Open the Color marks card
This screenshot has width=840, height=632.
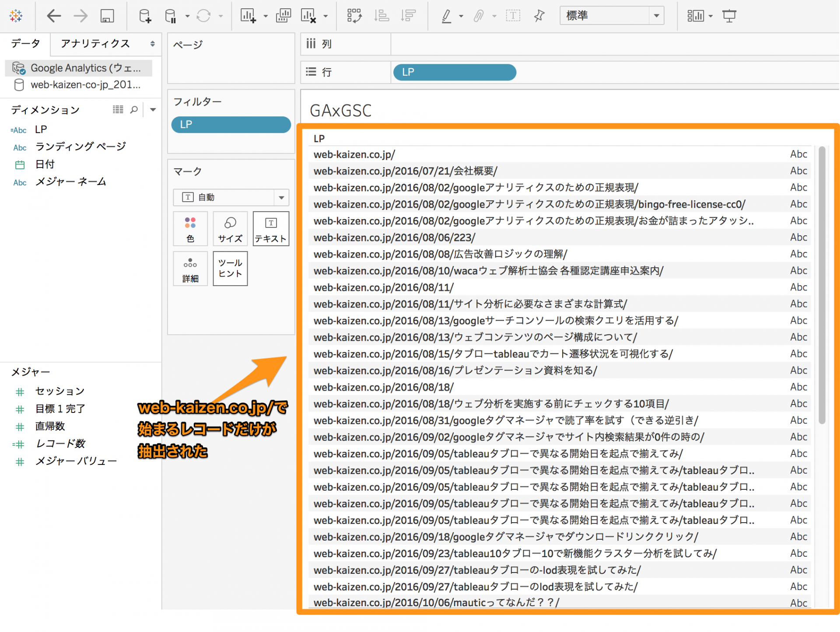pyautogui.click(x=190, y=229)
